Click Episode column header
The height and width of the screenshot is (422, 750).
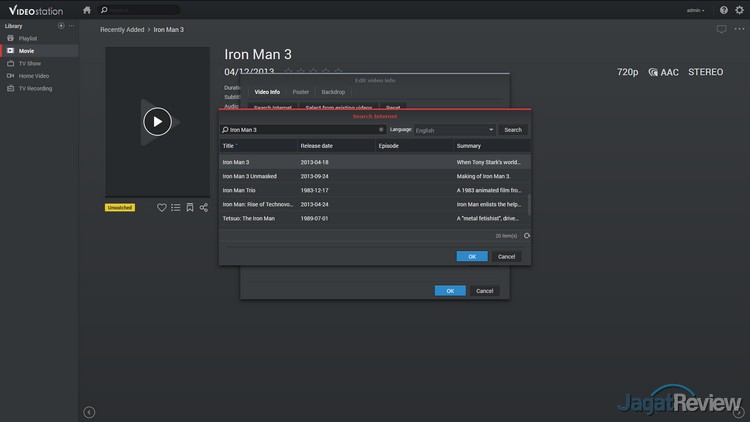414,146
